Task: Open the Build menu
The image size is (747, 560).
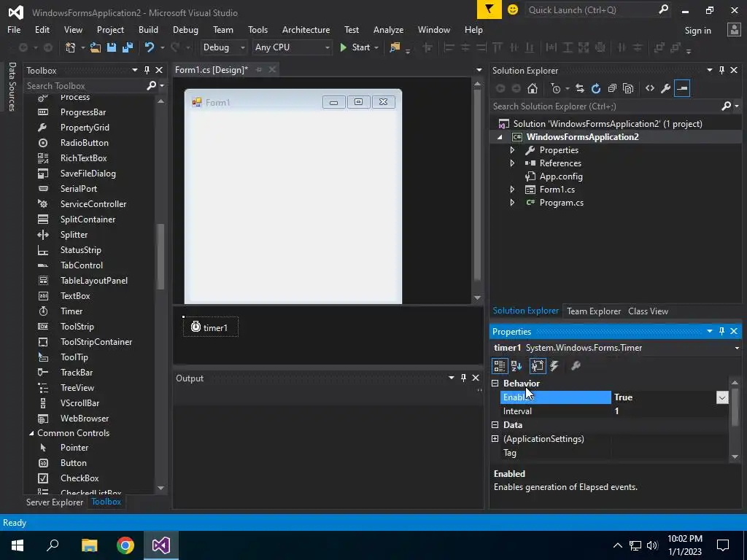Action: pos(148,29)
